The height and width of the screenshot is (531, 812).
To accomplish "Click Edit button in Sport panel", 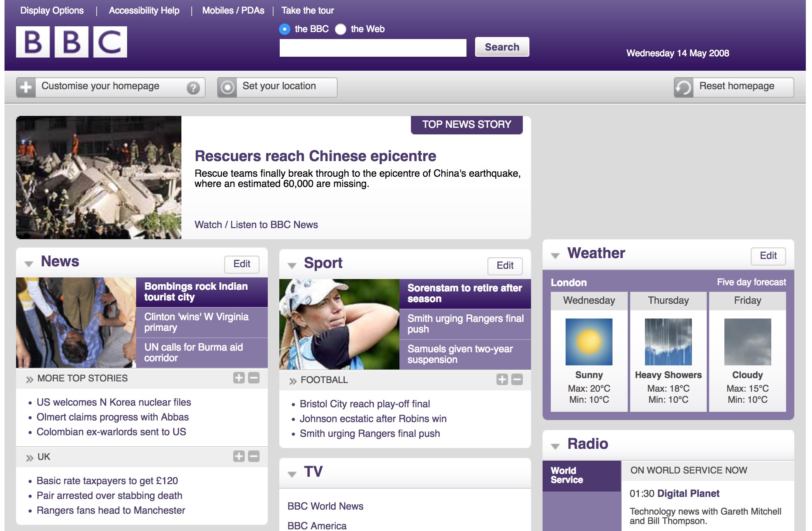I will click(x=505, y=265).
